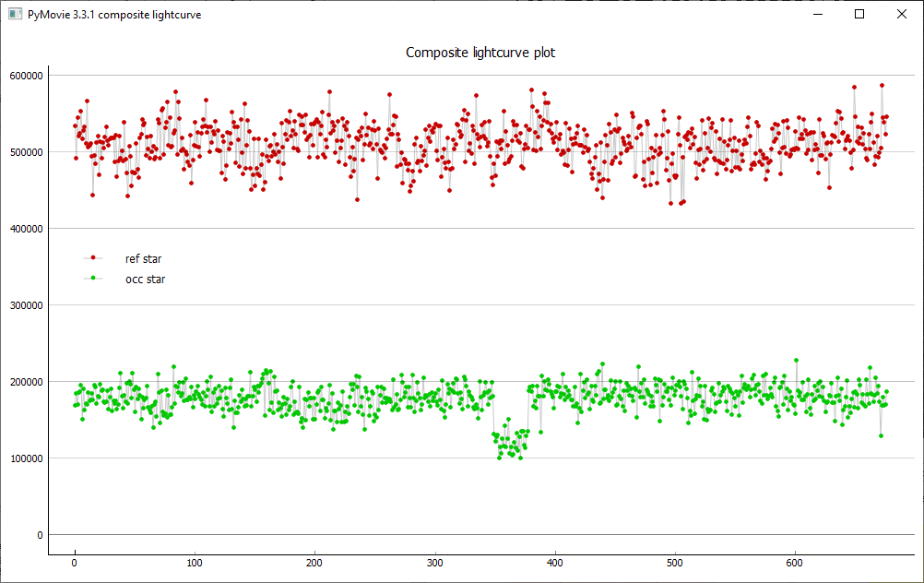Image resolution: width=924 pixels, height=583 pixels.
Task: Maximize the composite lightcurve window
Action: click(859, 15)
